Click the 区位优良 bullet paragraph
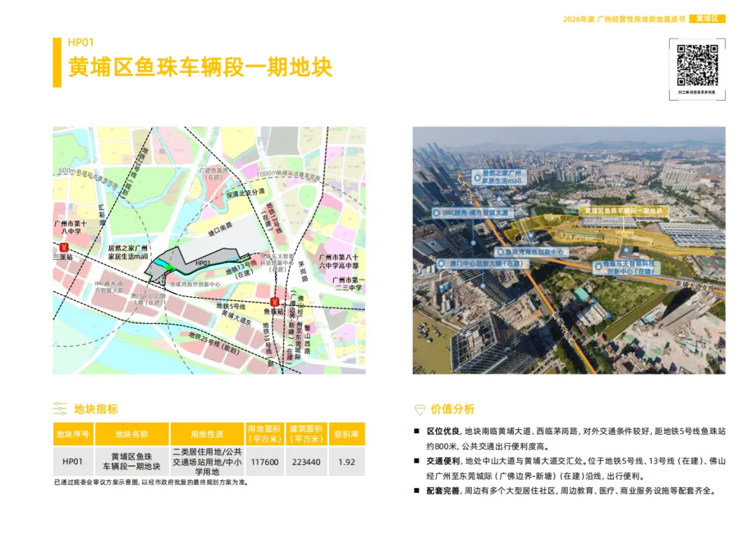Viewport: 756px width, 539px height. click(x=575, y=438)
